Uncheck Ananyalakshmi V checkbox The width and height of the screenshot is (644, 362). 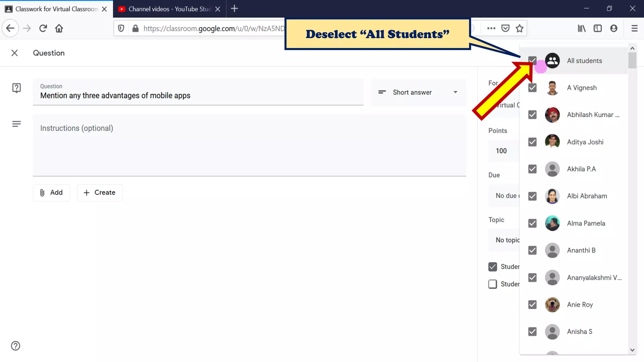[x=532, y=277]
